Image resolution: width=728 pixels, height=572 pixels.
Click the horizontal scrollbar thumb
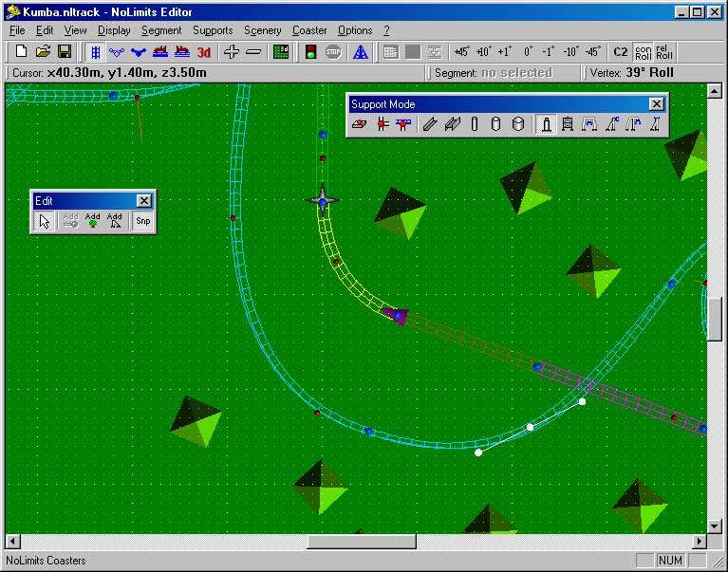(x=361, y=542)
